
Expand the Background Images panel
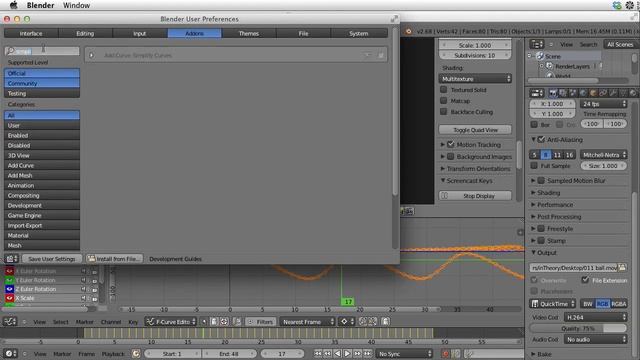pyautogui.click(x=442, y=156)
